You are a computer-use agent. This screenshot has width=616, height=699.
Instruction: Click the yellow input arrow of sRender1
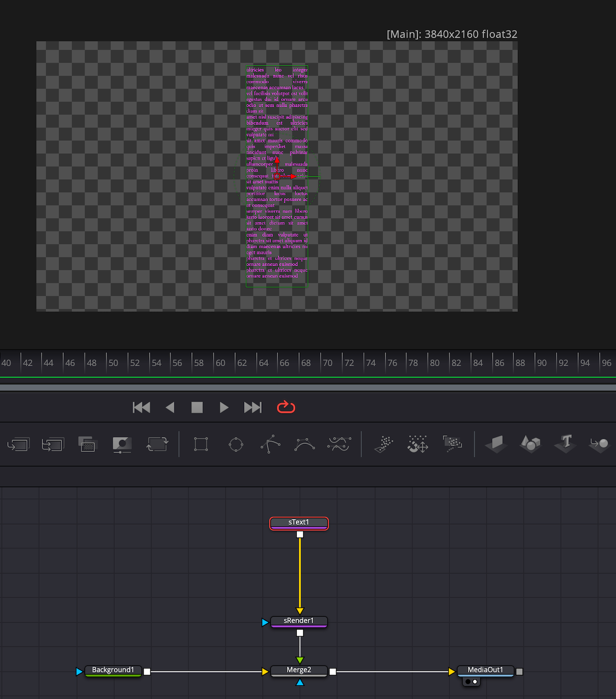[x=300, y=611]
